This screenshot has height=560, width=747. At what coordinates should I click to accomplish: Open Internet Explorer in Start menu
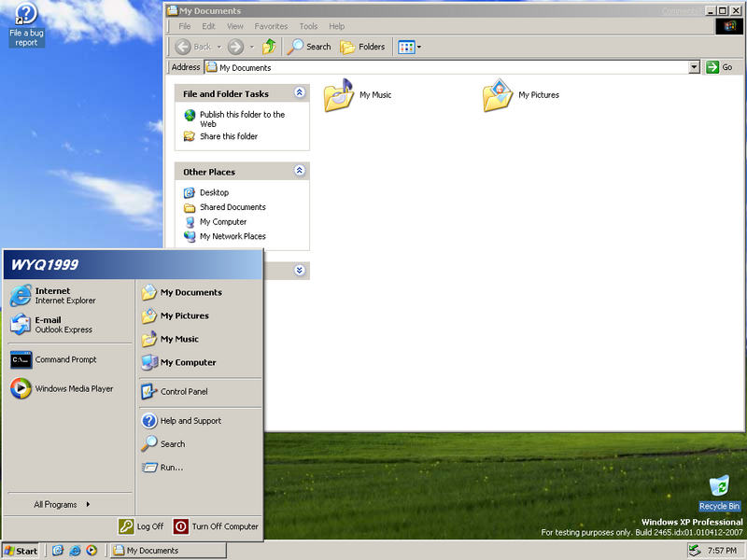point(54,296)
